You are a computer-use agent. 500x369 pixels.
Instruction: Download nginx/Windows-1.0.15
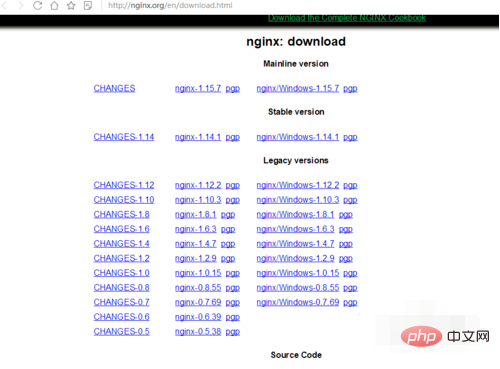[298, 273]
